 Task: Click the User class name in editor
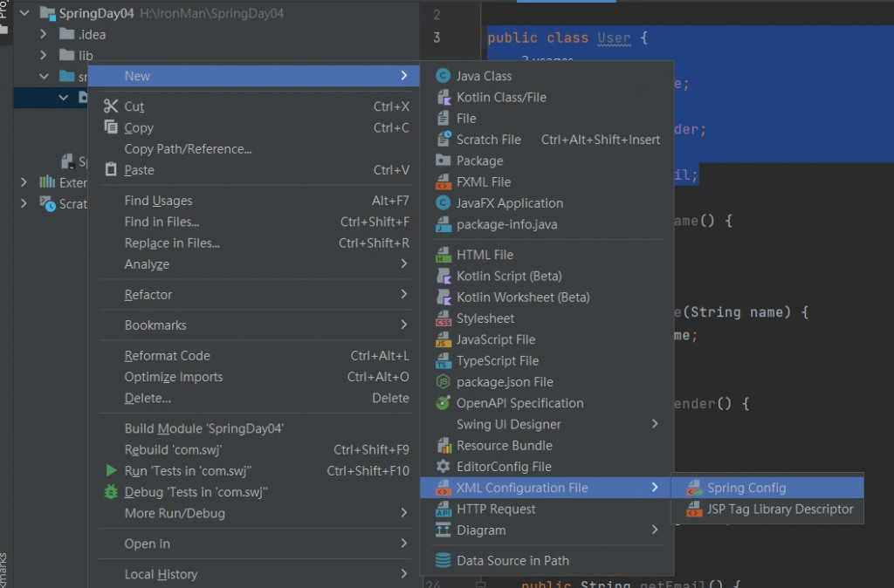[x=614, y=38]
